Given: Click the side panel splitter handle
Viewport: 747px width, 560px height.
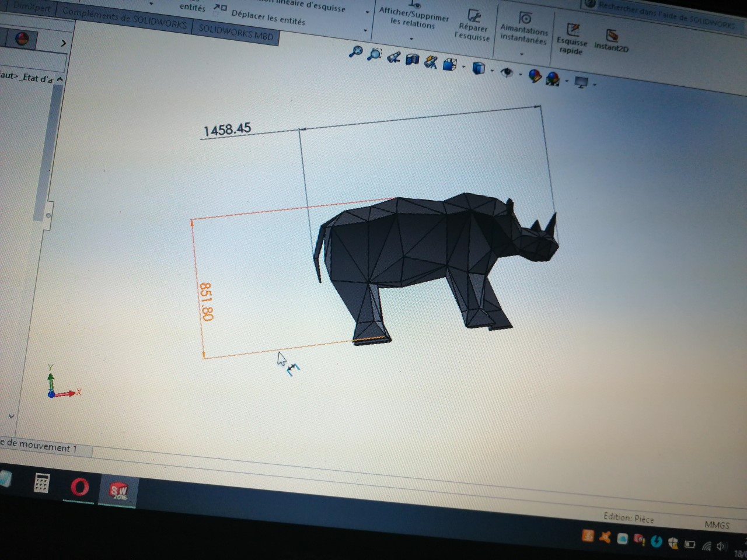Looking at the screenshot, I should (49, 215).
